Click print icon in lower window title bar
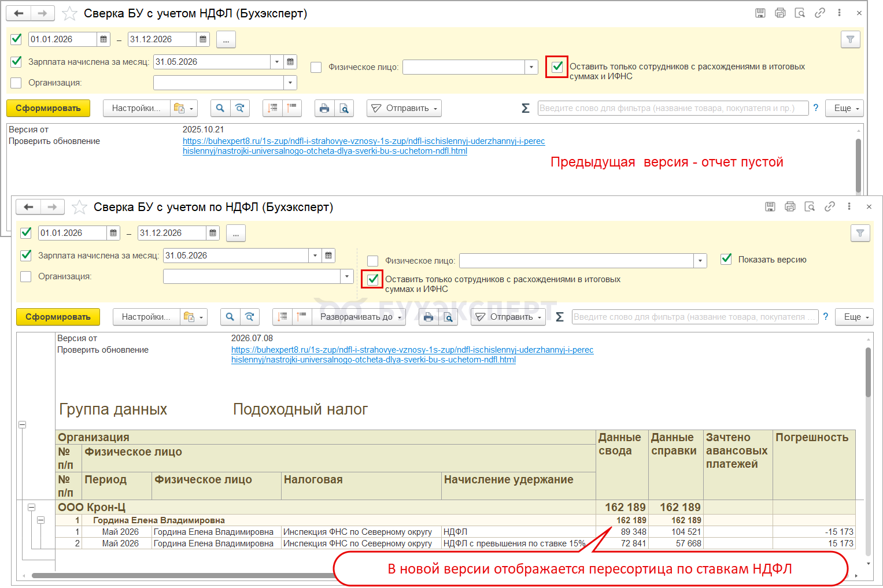 [790, 206]
